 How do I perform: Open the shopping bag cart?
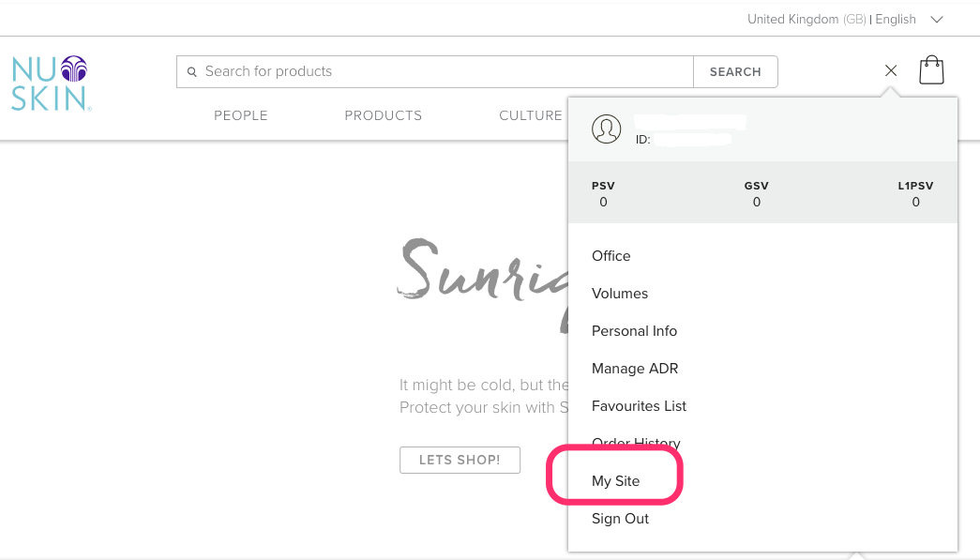931,70
